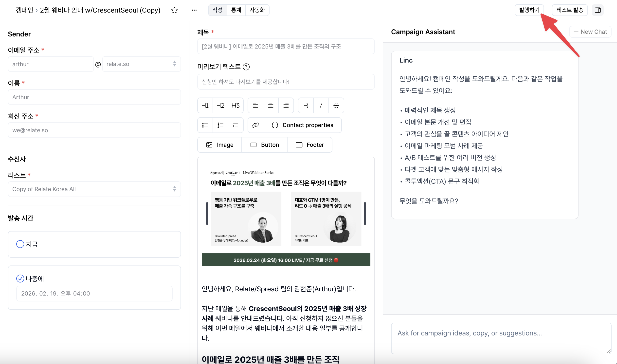Viewport: 617px width, 364px height.
Task: Open the 자동화 tab
Action: point(257,10)
